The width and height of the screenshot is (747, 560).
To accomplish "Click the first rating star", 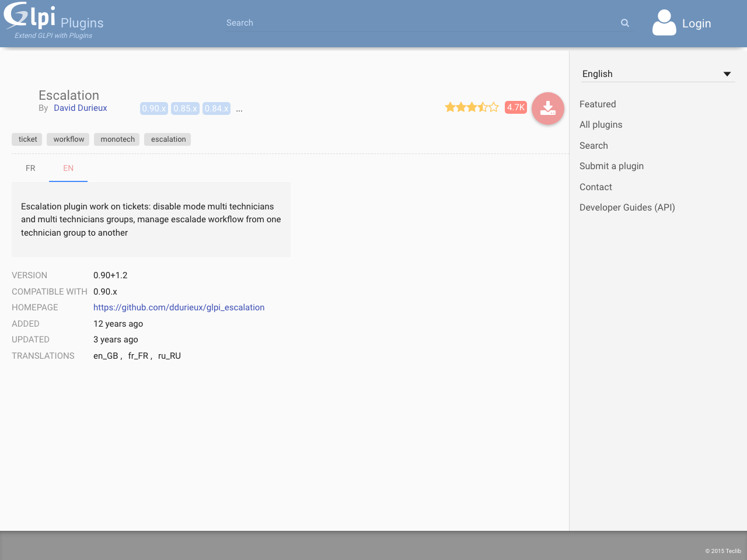I will 449,107.
